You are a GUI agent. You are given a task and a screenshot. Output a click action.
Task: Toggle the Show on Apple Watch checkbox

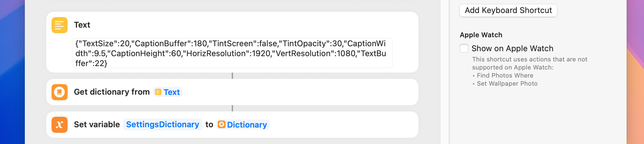coord(464,48)
